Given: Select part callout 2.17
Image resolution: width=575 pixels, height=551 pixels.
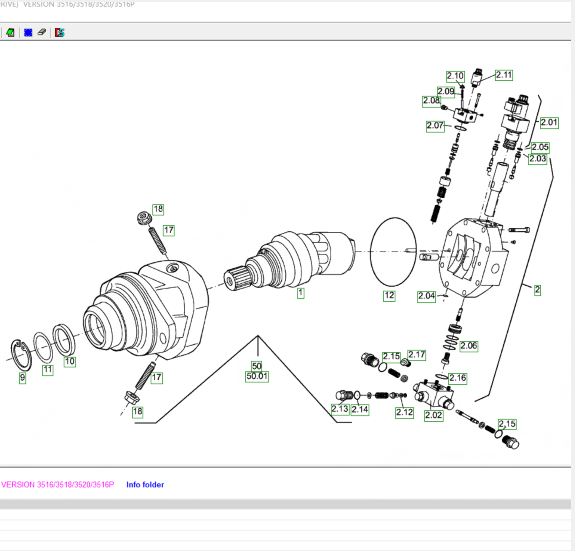Looking at the screenshot, I should (417, 355).
